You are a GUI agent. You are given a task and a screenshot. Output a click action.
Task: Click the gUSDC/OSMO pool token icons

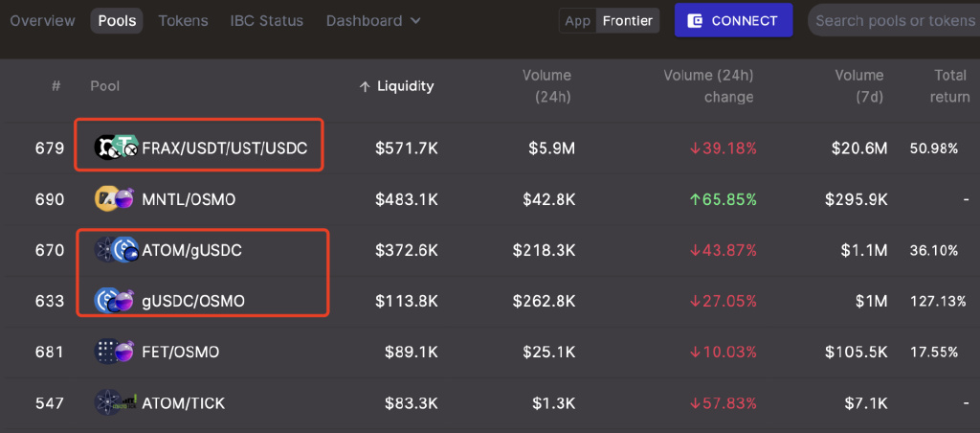(115, 301)
